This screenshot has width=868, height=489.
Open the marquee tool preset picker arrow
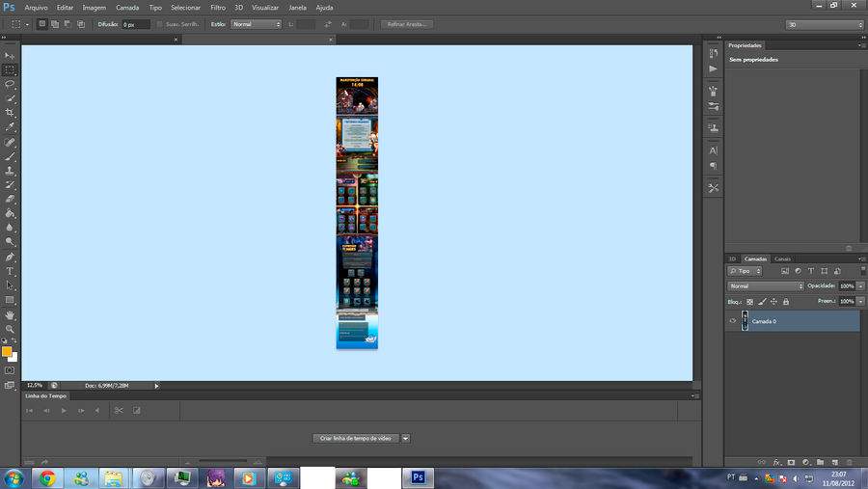tap(27, 24)
